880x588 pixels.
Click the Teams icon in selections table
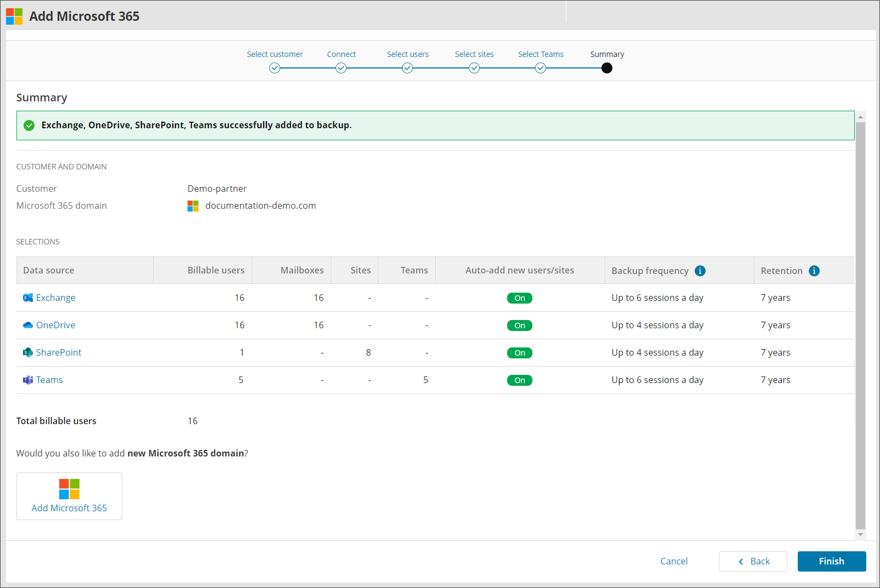click(x=28, y=380)
